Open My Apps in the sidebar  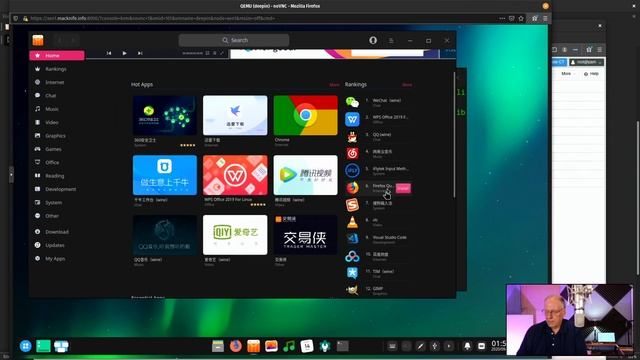click(56, 259)
